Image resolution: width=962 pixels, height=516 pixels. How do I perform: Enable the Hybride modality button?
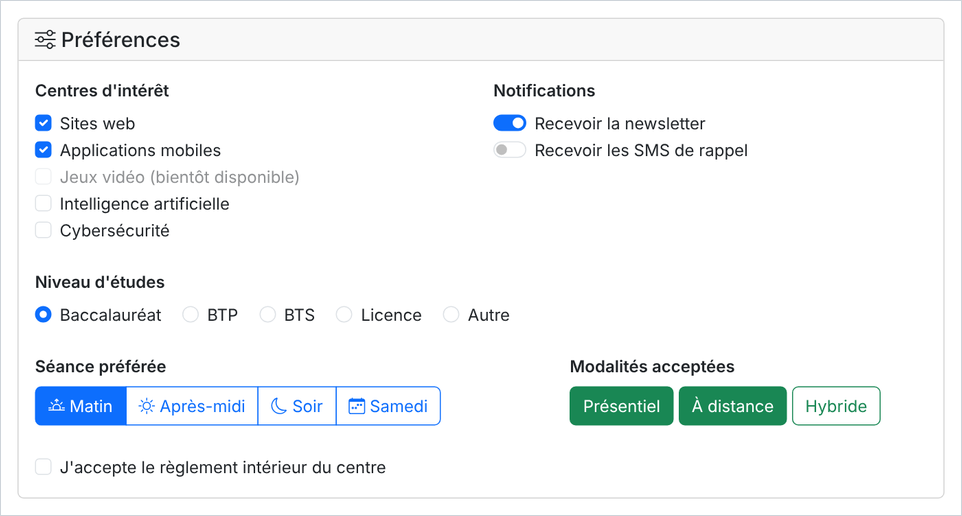point(836,406)
